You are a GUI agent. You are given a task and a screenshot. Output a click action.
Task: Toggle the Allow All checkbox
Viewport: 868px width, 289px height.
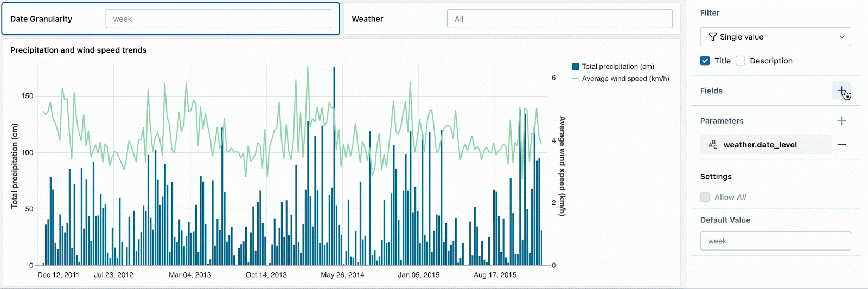[705, 197]
